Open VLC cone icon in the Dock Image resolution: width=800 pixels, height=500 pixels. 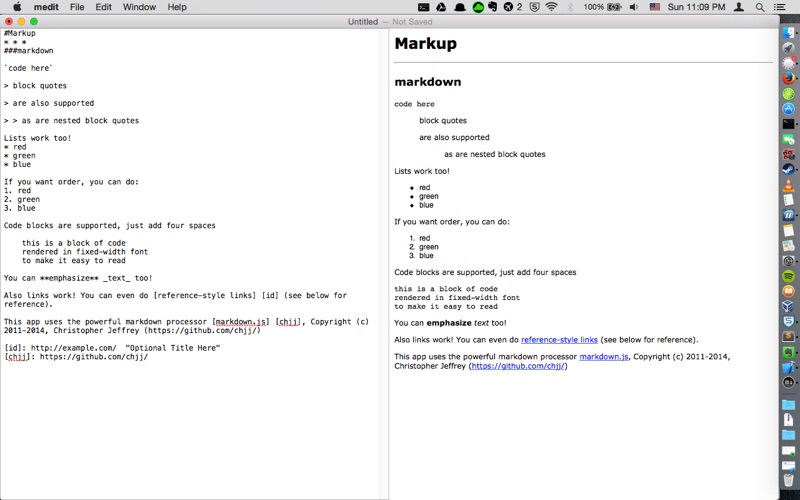789,185
